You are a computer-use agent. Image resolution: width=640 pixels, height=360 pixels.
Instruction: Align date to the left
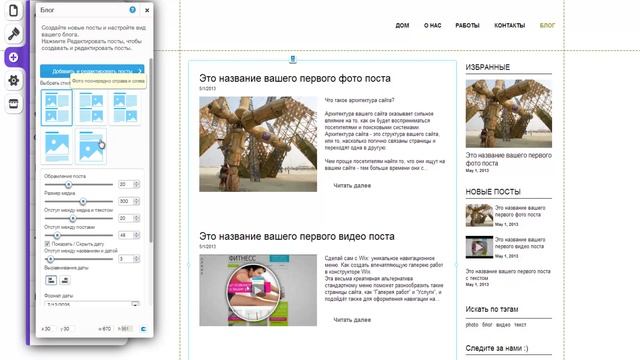[51, 280]
